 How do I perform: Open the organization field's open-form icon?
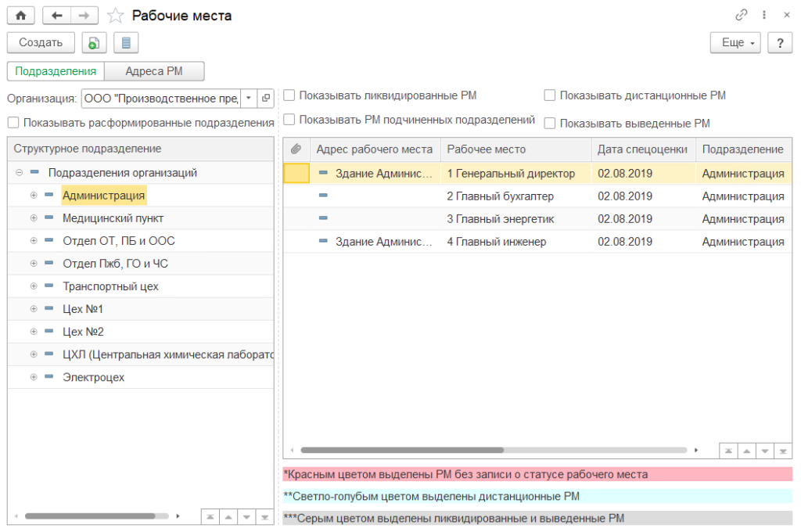click(266, 98)
